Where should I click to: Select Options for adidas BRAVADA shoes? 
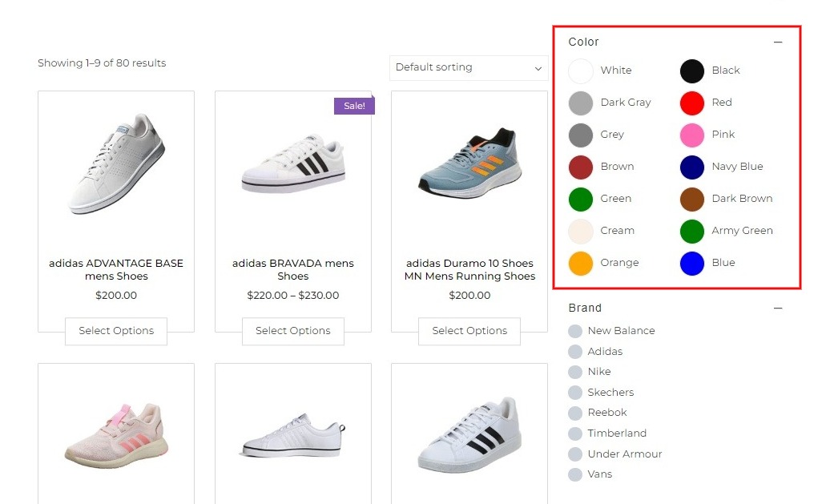click(x=293, y=331)
